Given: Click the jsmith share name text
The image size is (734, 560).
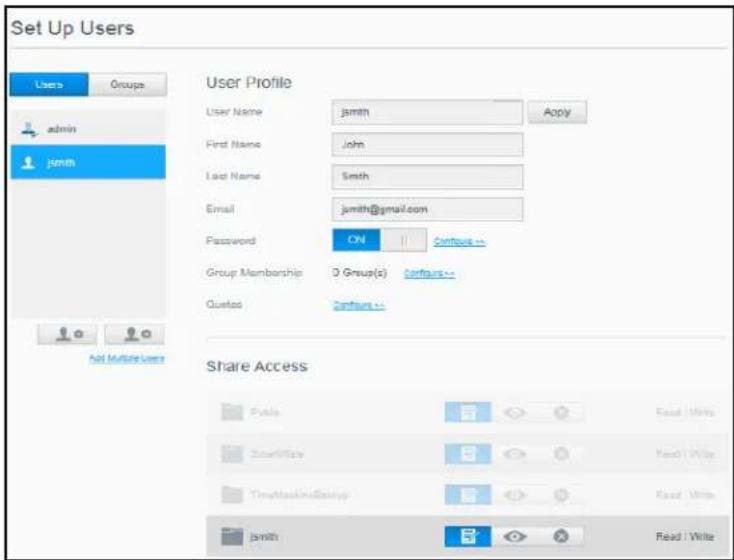Looking at the screenshot, I should [264, 537].
